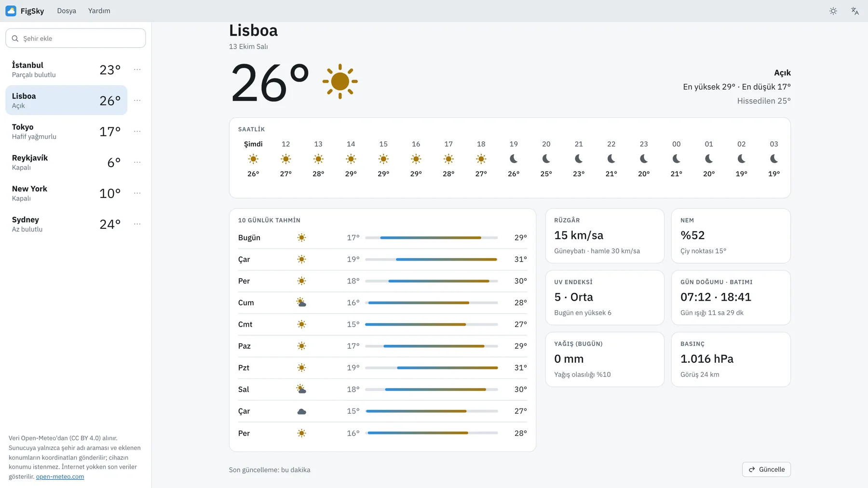
Task: Click the large sun icon beside 26°
Action: point(340,81)
